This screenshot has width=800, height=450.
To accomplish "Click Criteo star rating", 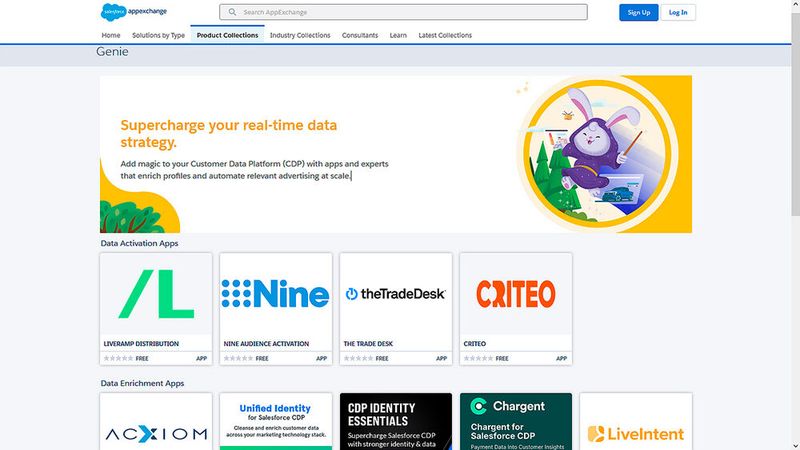I will (478, 359).
